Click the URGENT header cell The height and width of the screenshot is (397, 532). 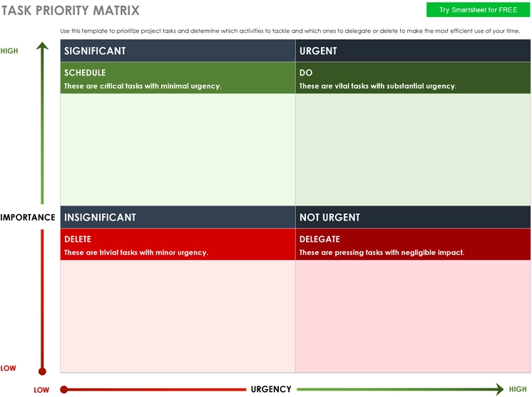coord(413,51)
